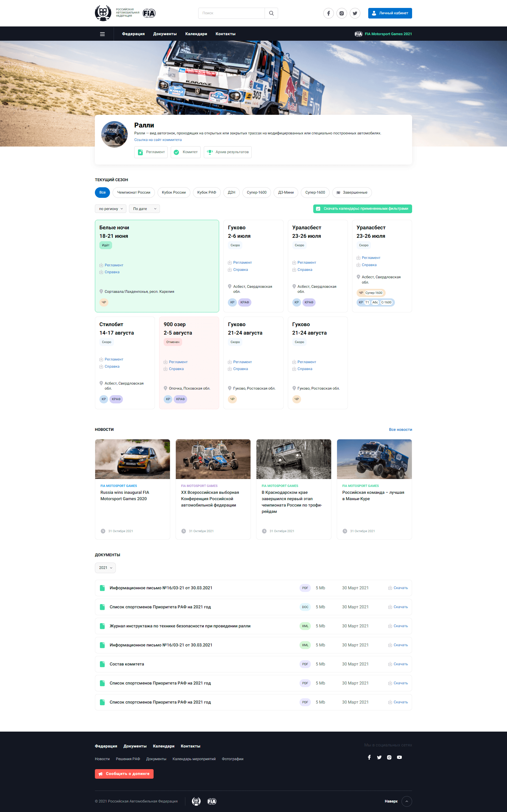Click Отменен status on 900 озер card
This screenshot has height=812, width=507.
click(173, 342)
